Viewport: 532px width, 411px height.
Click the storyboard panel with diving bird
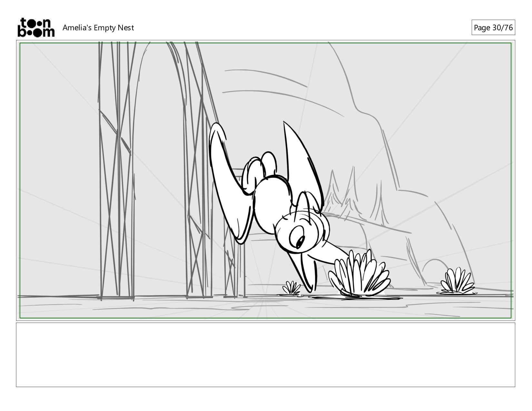[x=266, y=181]
